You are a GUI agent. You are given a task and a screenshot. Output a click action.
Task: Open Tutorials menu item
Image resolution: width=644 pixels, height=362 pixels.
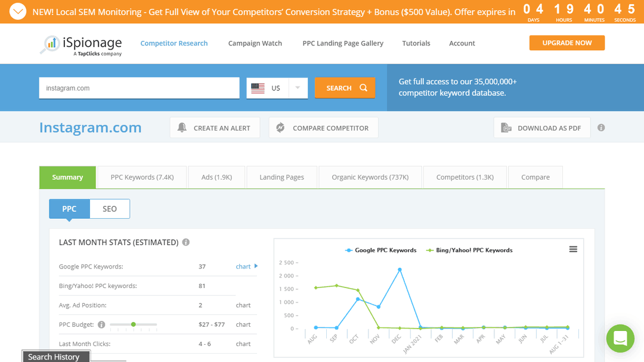[x=416, y=43]
